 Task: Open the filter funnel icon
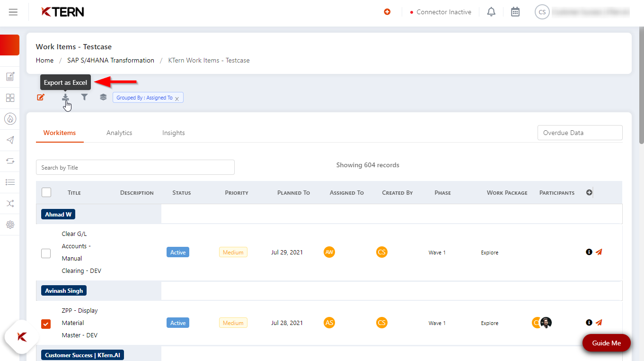(x=84, y=97)
